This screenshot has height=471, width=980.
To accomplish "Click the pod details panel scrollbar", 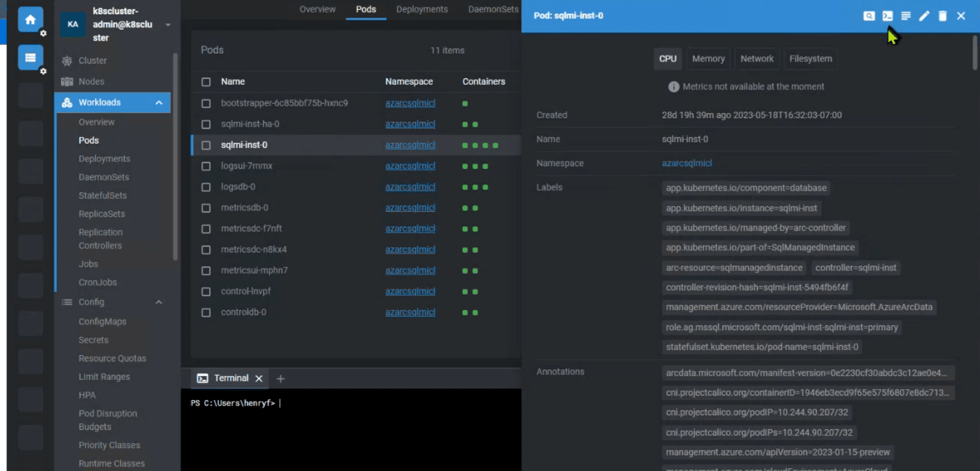I will coord(975,53).
